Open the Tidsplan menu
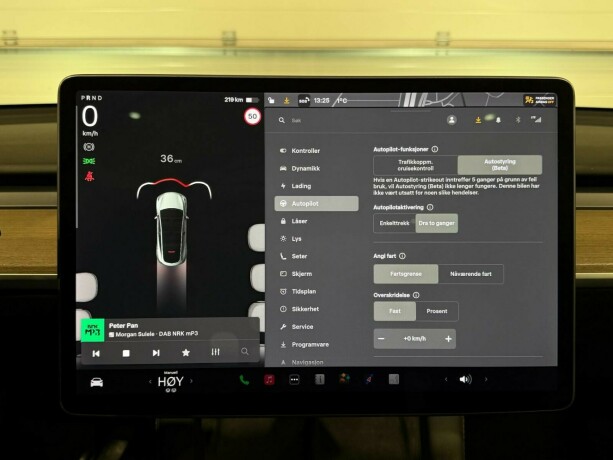The height and width of the screenshot is (460, 613). tap(298, 292)
